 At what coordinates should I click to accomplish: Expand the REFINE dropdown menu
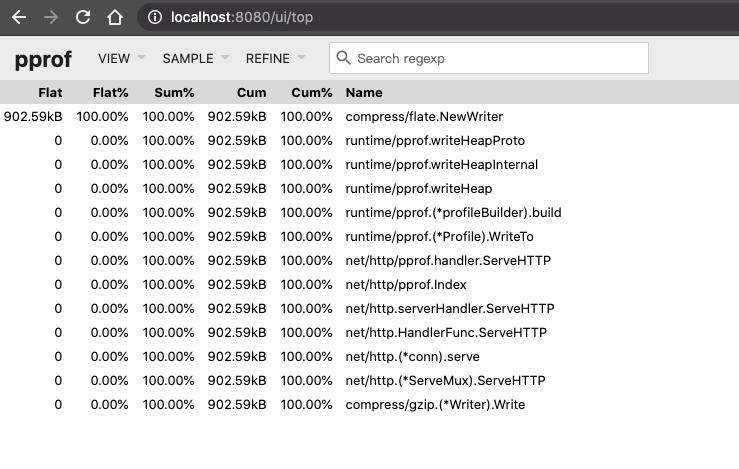[275, 58]
